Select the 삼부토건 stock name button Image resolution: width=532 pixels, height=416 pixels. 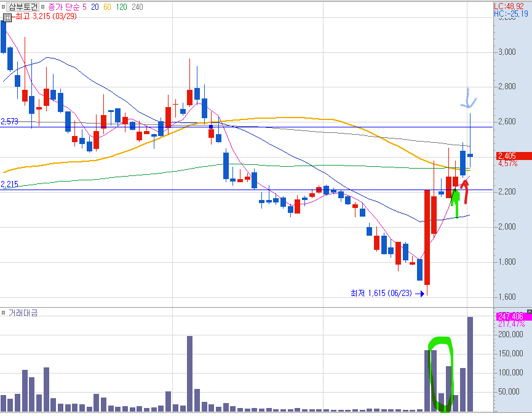(x=23, y=7)
